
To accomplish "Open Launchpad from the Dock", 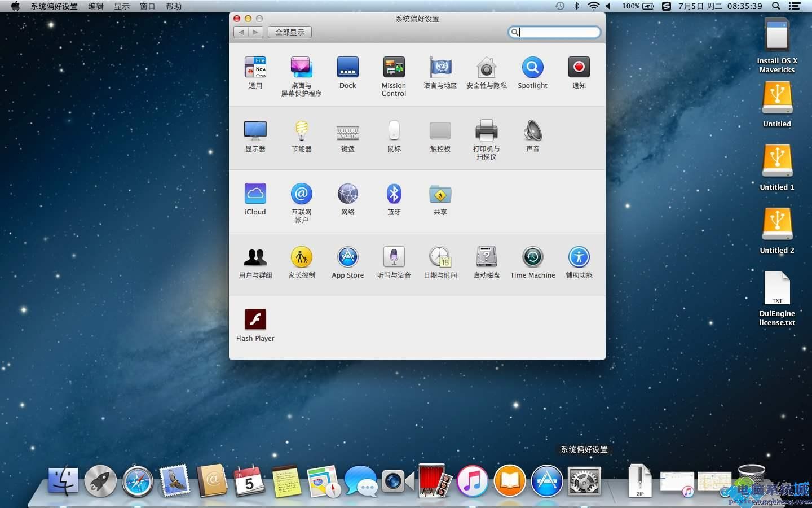I will click(100, 481).
